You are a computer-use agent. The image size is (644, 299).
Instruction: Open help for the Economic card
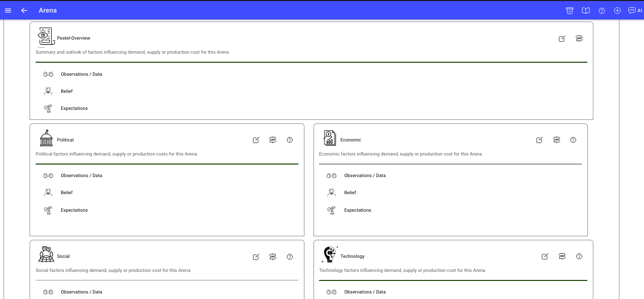pos(573,140)
